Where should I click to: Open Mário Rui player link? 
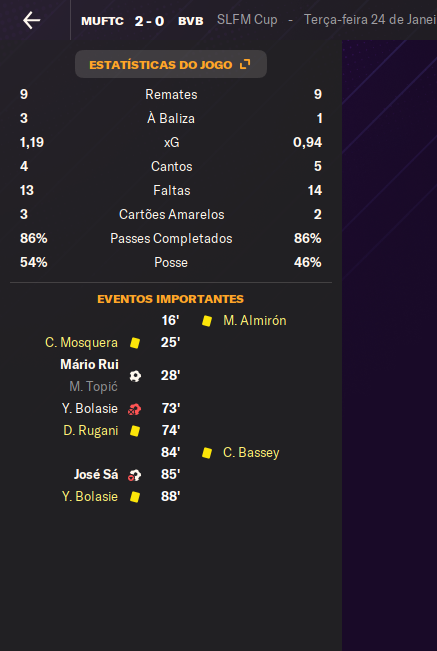point(89,365)
